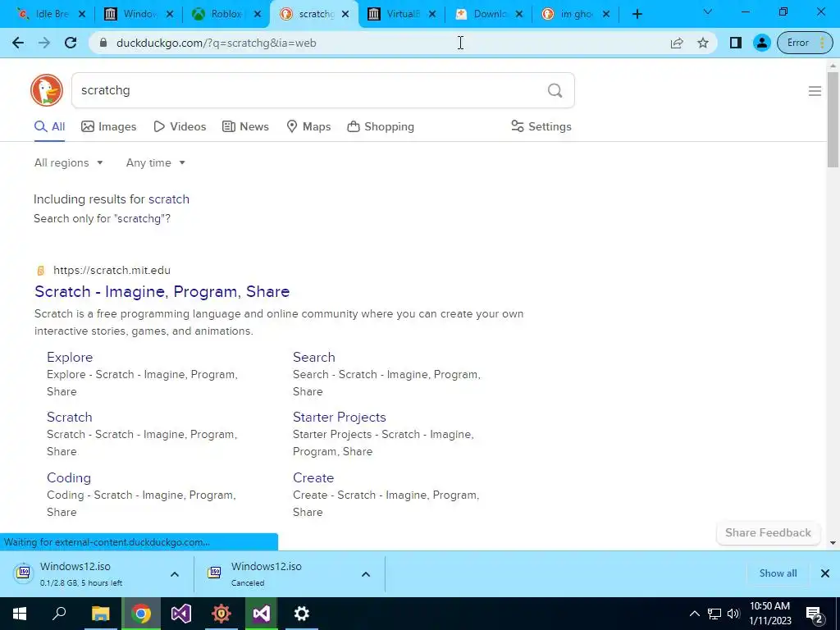Open the Settings gear on taskbar
840x630 pixels.
click(302, 614)
